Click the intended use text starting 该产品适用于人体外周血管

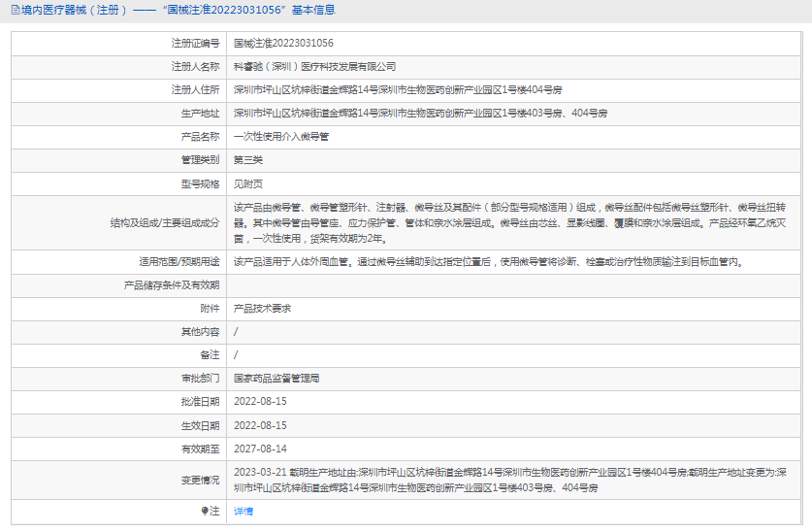[490, 261]
